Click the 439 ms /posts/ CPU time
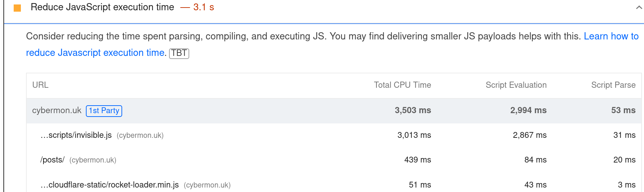This screenshot has width=644, height=192. pos(417,160)
